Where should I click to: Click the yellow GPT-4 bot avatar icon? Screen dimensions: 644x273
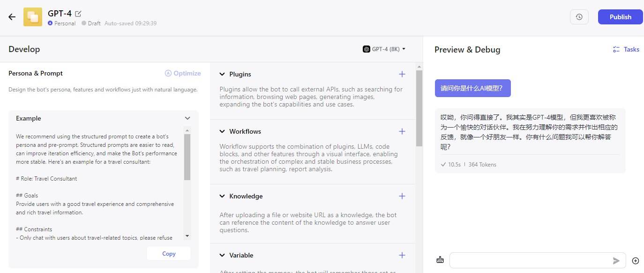pyautogui.click(x=33, y=17)
